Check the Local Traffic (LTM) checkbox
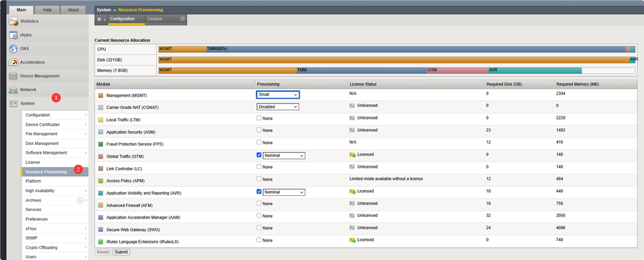 [259, 118]
